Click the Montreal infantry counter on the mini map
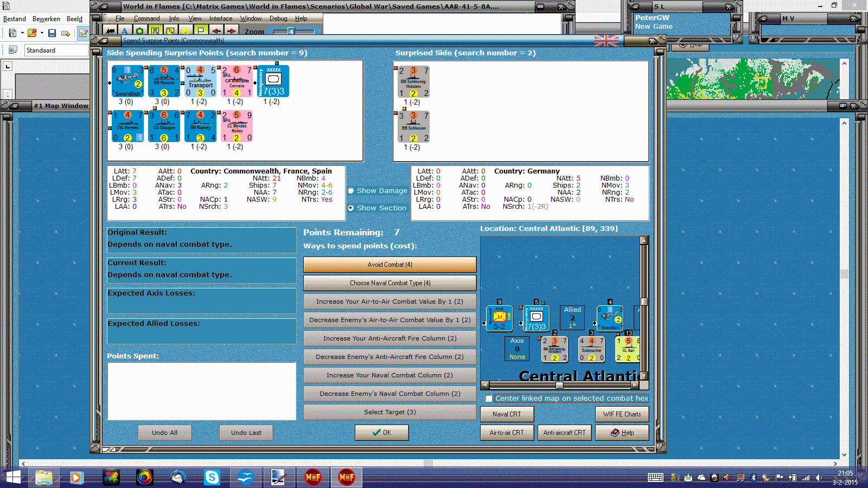Image resolution: width=868 pixels, height=488 pixels. coord(500,318)
